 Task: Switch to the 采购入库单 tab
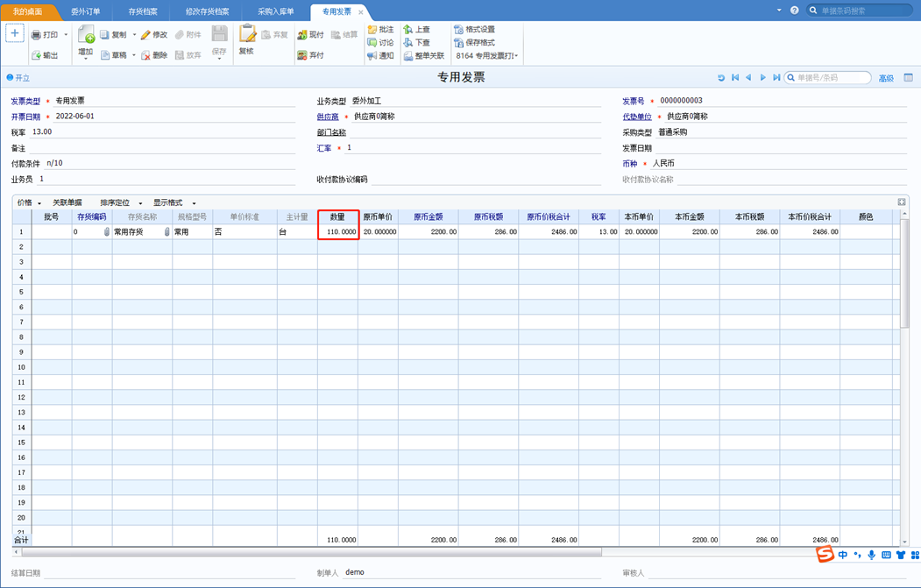275,11
